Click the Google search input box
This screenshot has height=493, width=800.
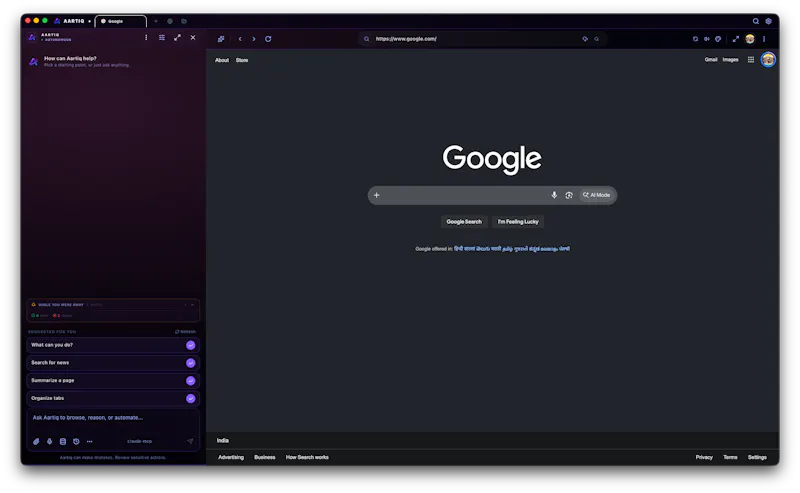coord(492,195)
